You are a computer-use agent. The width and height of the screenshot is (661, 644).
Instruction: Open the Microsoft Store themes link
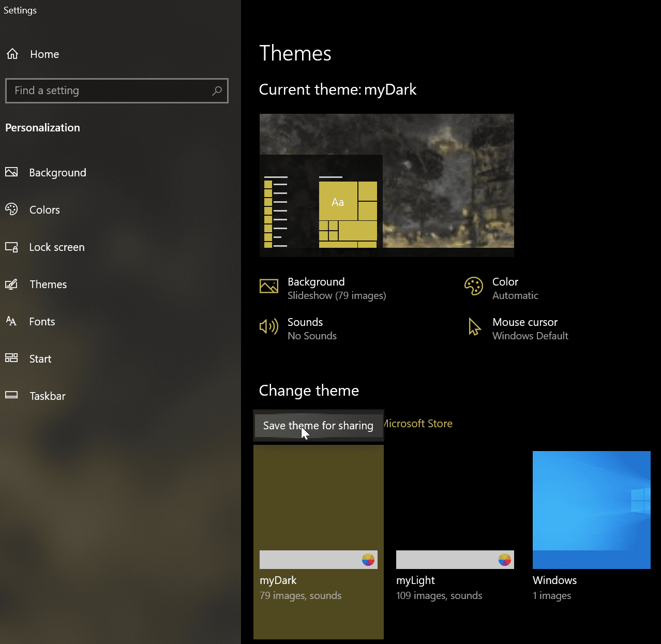(x=418, y=424)
